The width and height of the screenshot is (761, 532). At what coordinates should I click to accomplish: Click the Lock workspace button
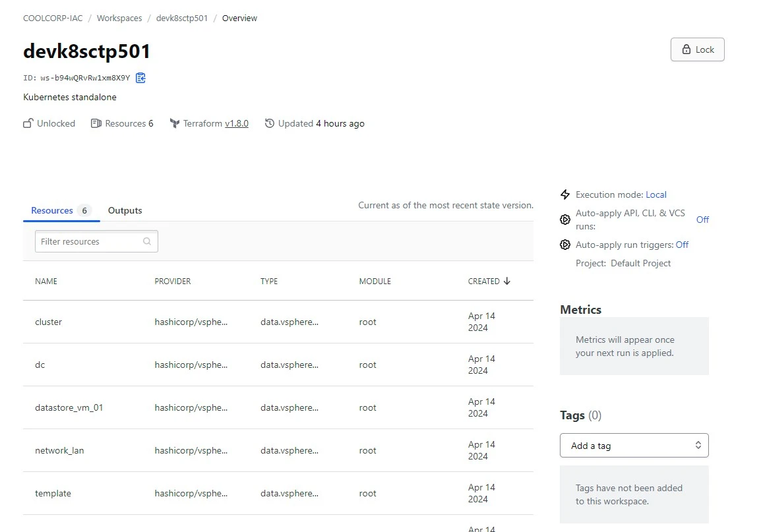click(x=698, y=49)
